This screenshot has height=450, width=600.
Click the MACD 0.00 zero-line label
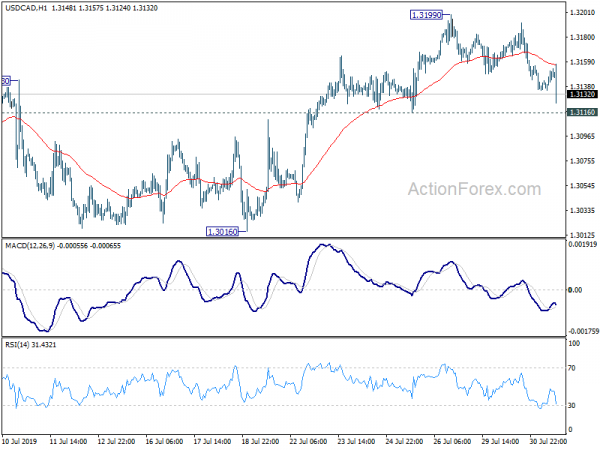(x=575, y=290)
